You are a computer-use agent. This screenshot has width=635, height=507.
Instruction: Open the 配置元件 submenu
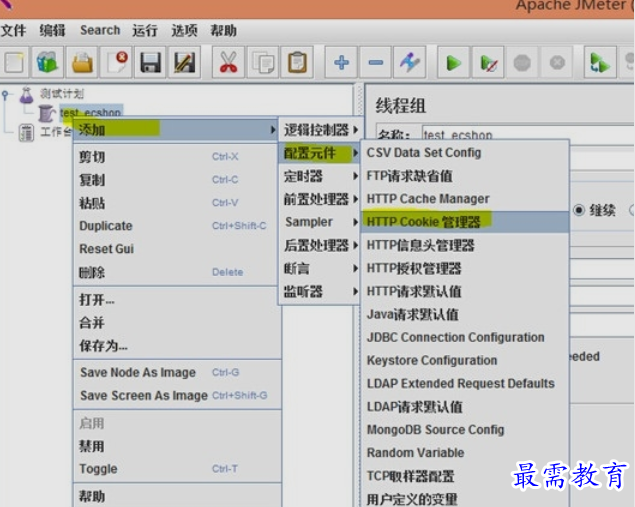pos(320,153)
